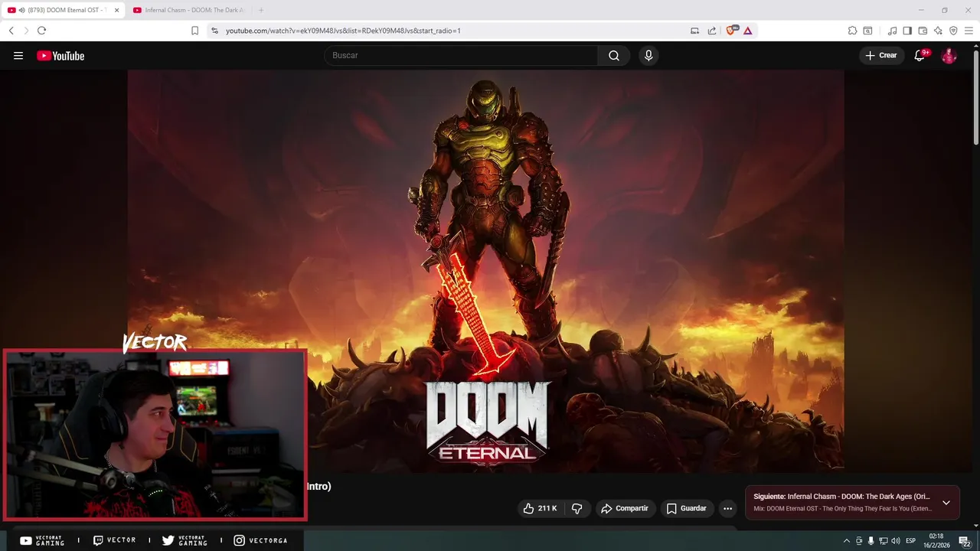Click the Siguiente: Infernal Chasm title text
This screenshot has height=551, width=980.
point(841,497)
